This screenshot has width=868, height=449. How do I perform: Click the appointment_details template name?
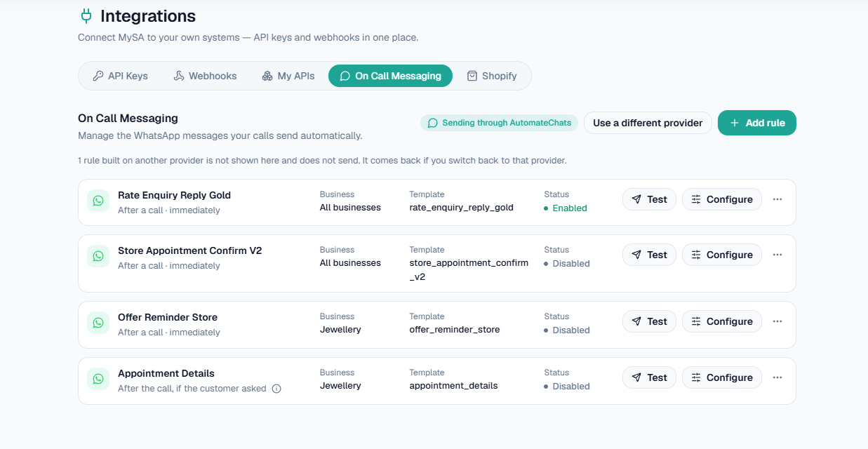(454, 386)
